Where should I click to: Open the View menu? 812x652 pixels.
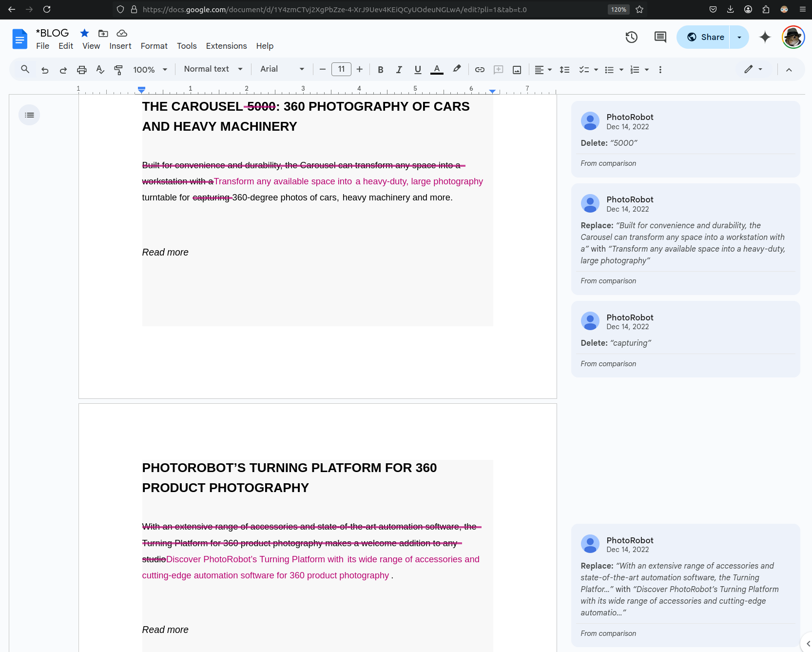click(91, 46)
